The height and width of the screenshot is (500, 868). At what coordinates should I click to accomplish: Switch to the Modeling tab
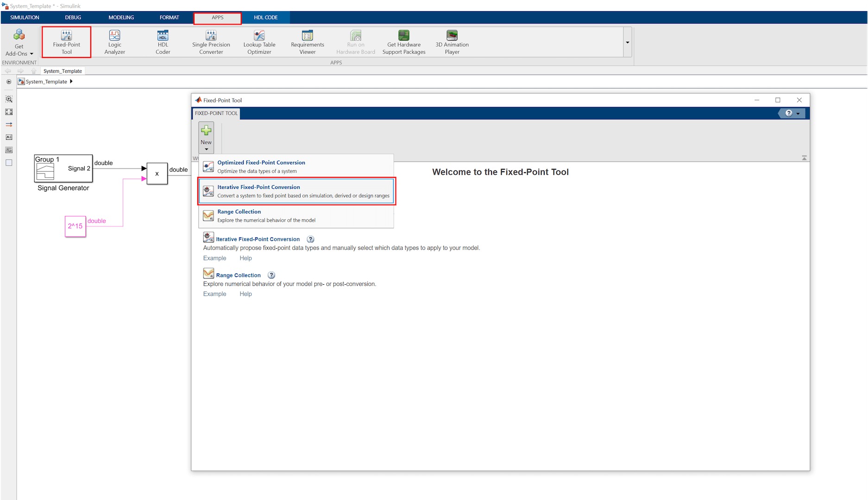(x=121, y=18)
